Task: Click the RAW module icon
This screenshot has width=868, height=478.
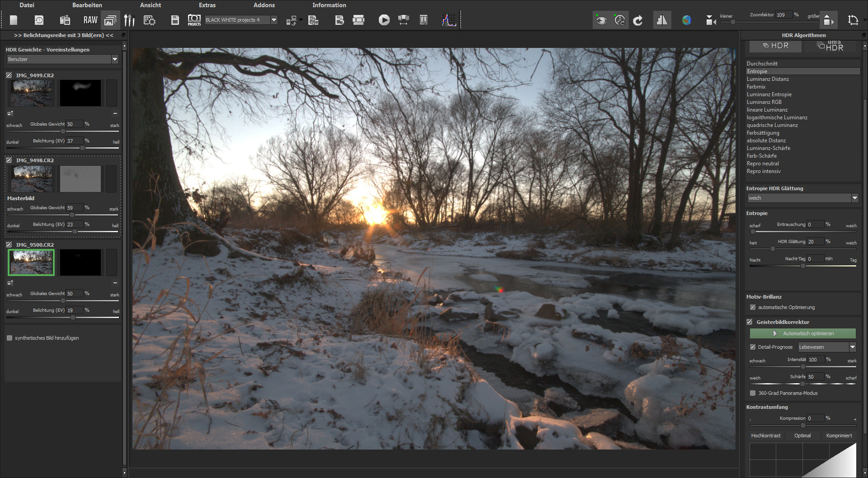Action: pos(90,20)
